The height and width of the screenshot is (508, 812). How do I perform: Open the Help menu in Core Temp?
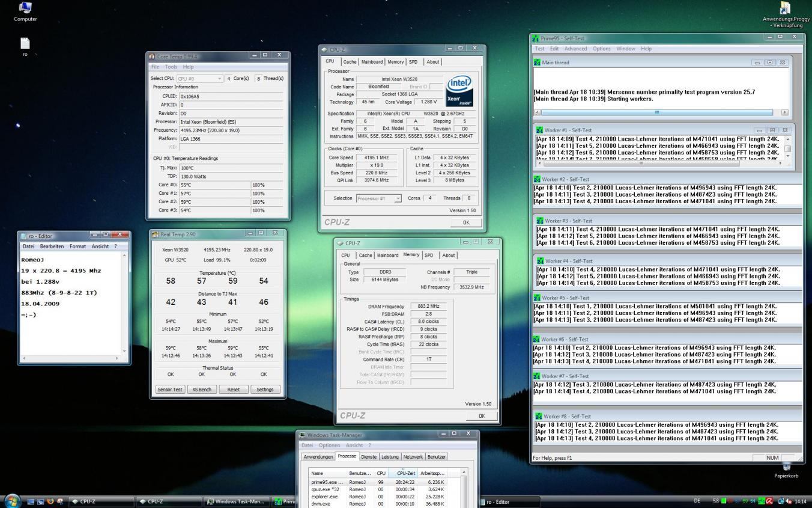click(189, 67)
